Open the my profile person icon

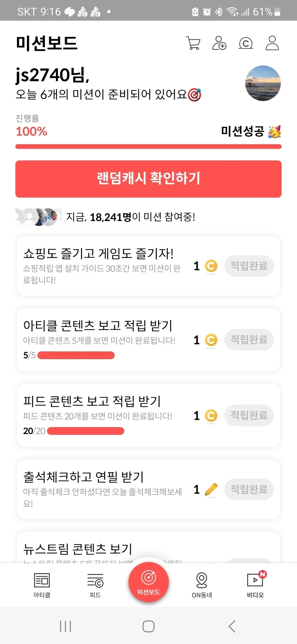[x=272, y=43]
